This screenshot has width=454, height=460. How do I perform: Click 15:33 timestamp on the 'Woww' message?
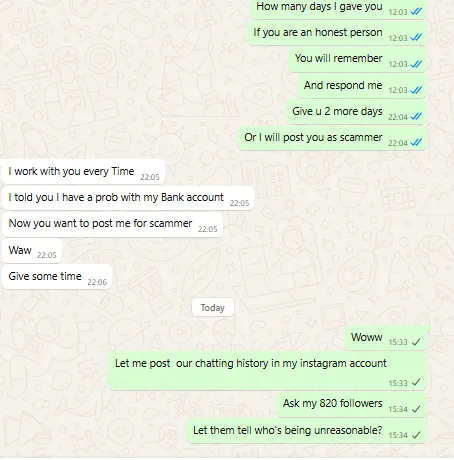(398, 342)
